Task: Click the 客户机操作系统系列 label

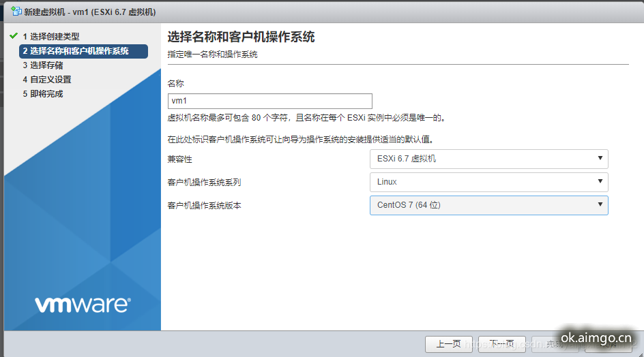Action: pos(204,182)
